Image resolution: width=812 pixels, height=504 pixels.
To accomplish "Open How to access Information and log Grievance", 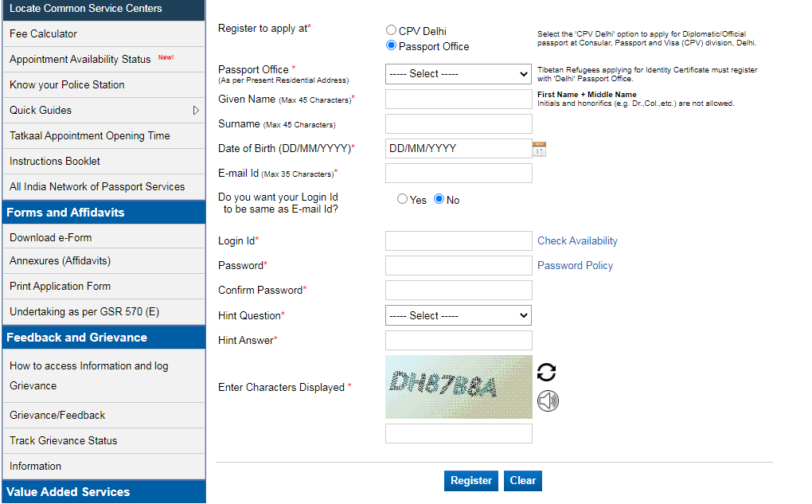I will coord(103,376).
